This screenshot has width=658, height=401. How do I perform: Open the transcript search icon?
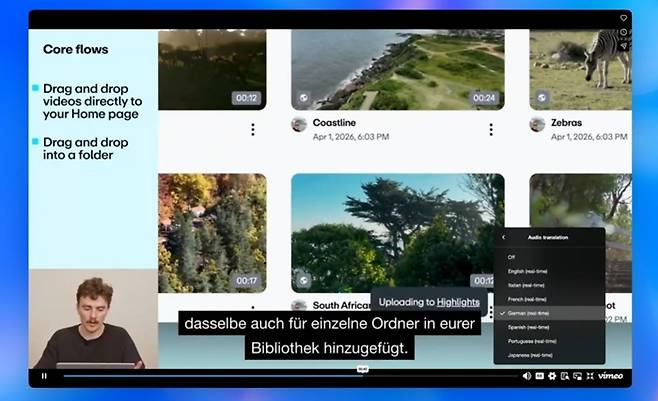[x=565, y=376]
